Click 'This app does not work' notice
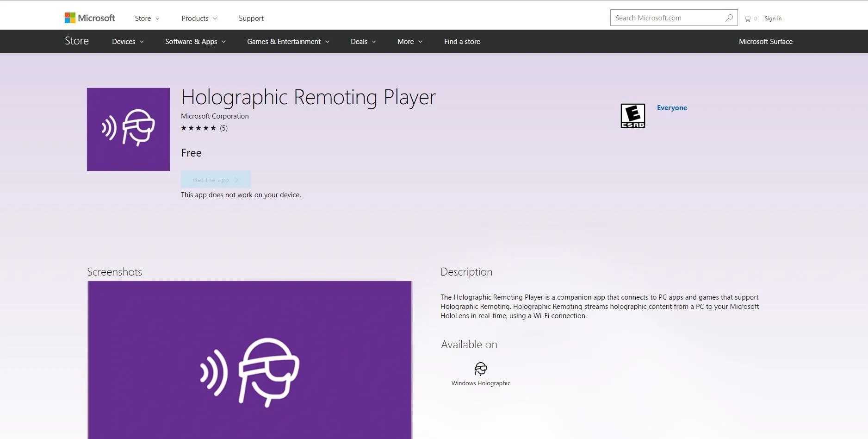The width and height of the screenshot is (868, 439). coord(241,195)
